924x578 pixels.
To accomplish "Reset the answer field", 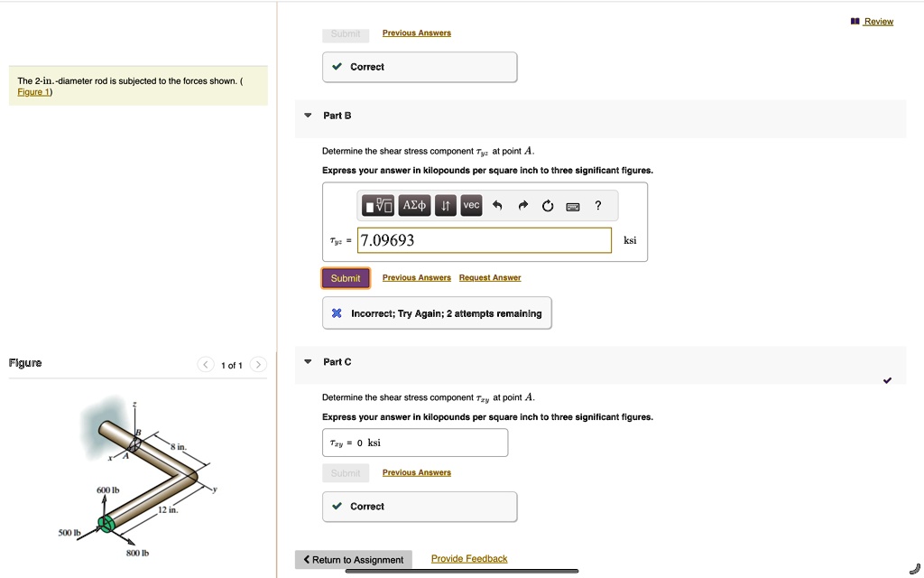I will point(547,206).
